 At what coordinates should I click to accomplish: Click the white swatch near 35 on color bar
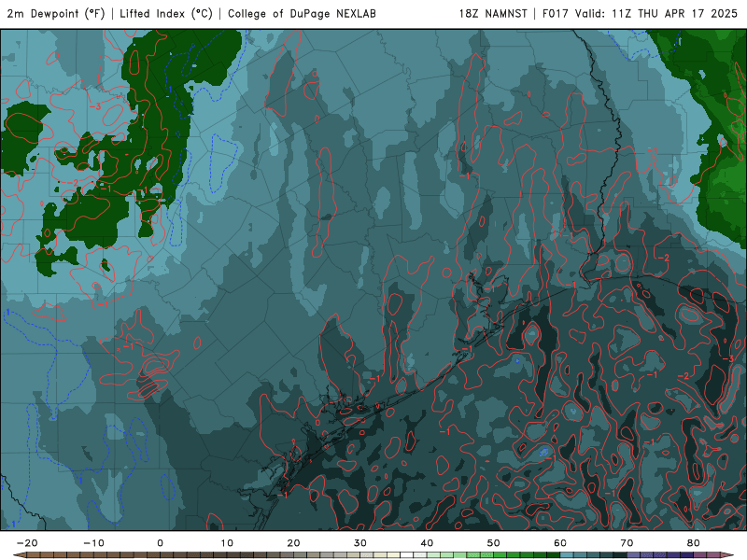pos(407,555)
